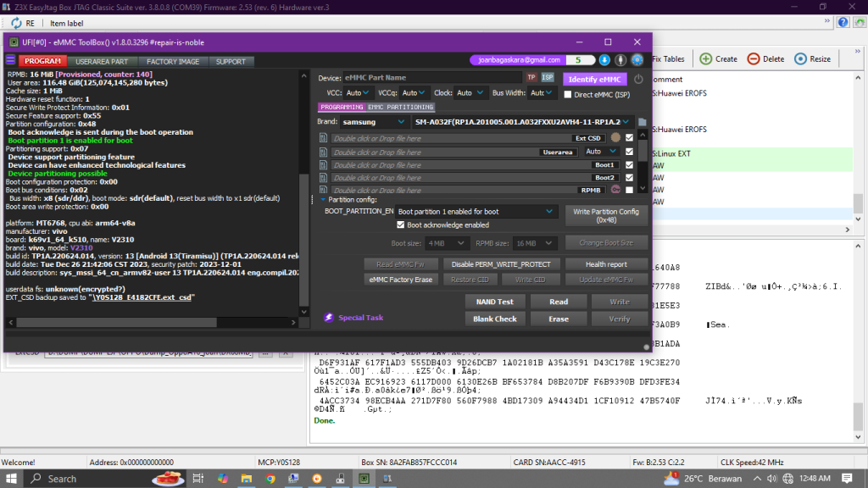Click Disable PERM_WRITE_PROTECT button
Viewport: 868px width, 488px height.
coord(501,264)
